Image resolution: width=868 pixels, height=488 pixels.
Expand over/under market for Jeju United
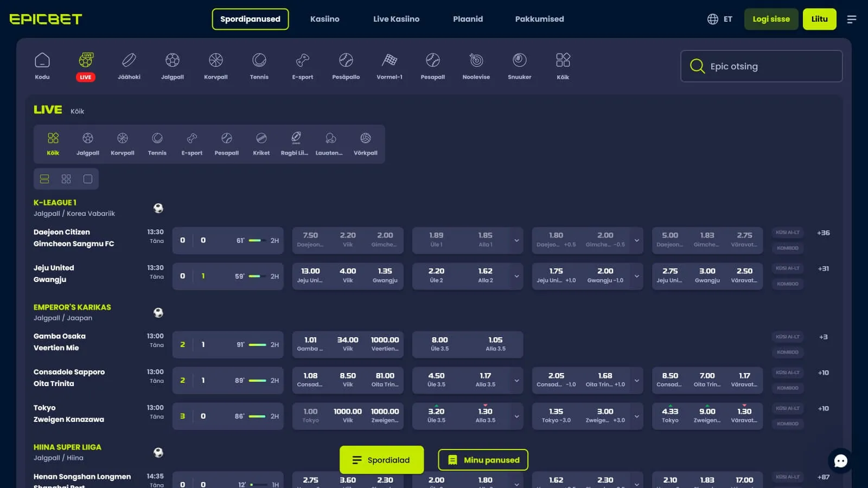point(516,276)
